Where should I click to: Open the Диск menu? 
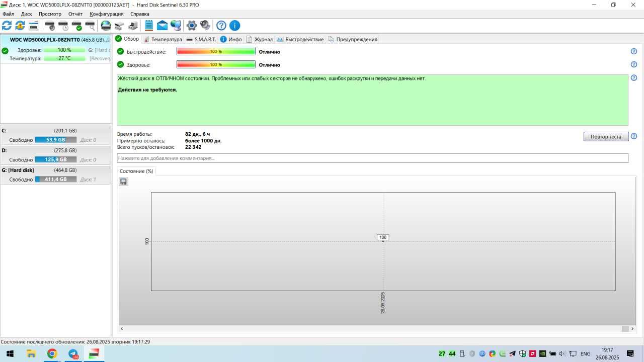pyautogui.click(x=26, y=14)
